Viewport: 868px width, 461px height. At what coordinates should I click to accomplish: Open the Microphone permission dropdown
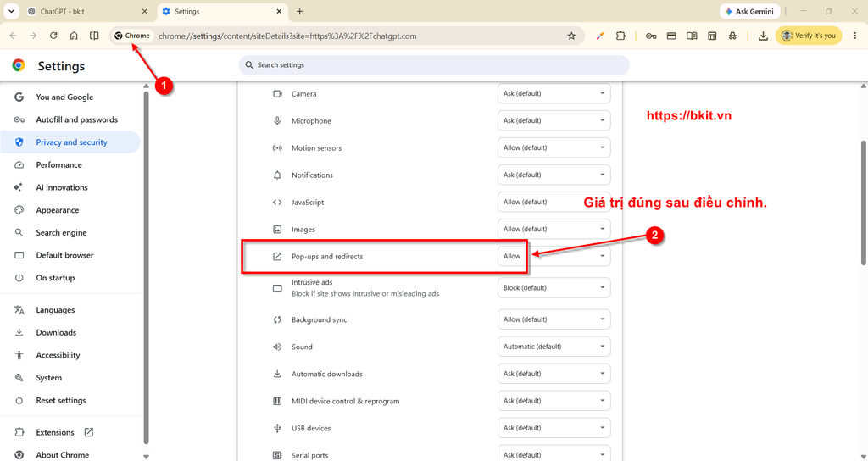pyautogui.click(x=554, y=120)
